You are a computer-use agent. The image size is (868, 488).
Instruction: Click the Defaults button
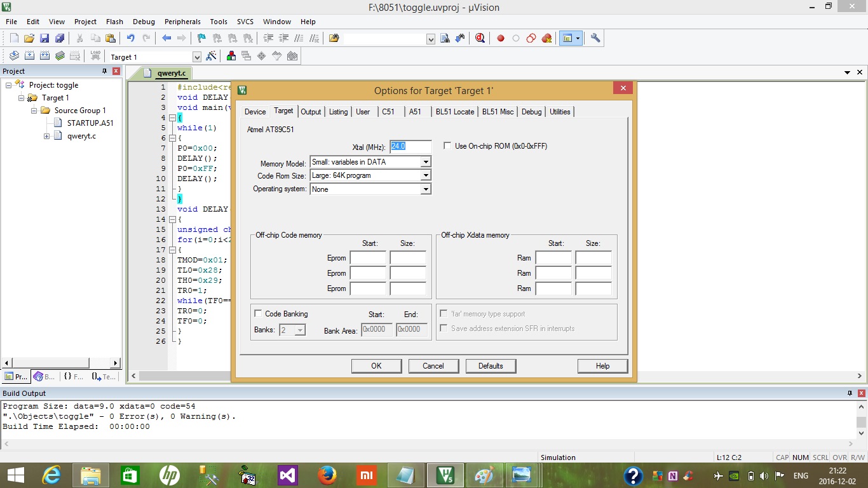(491, 365)
